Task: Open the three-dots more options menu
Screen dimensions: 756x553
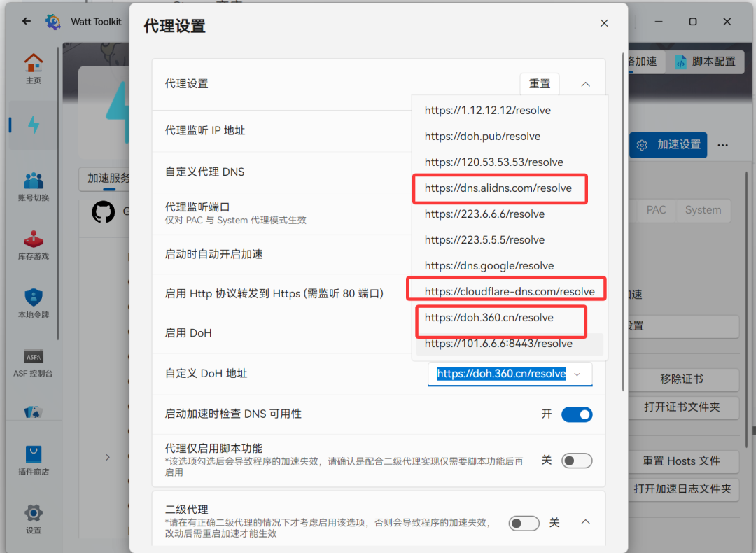Action: tap(722, 145)
